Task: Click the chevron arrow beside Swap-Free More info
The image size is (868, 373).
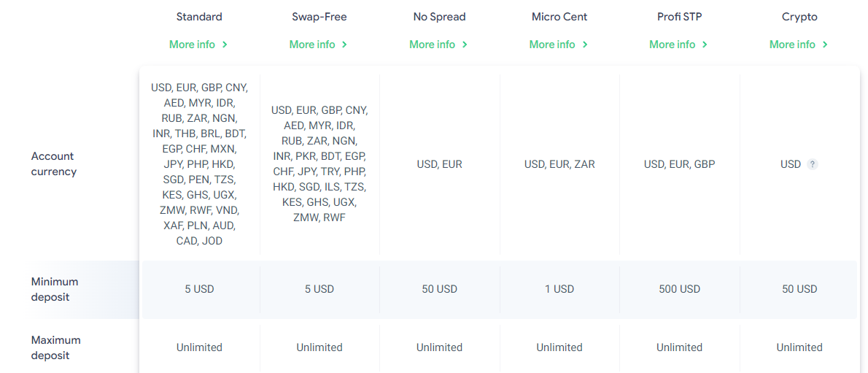Action: [x=344, y=45]
